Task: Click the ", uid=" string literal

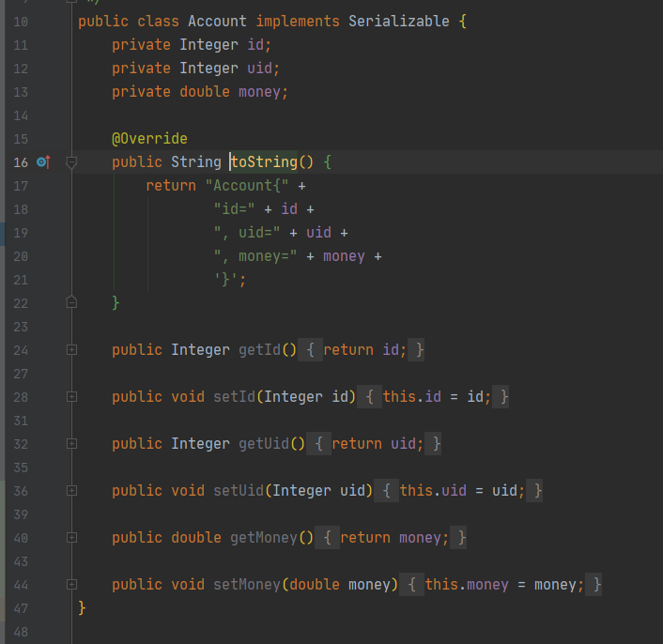Action: 247,233
